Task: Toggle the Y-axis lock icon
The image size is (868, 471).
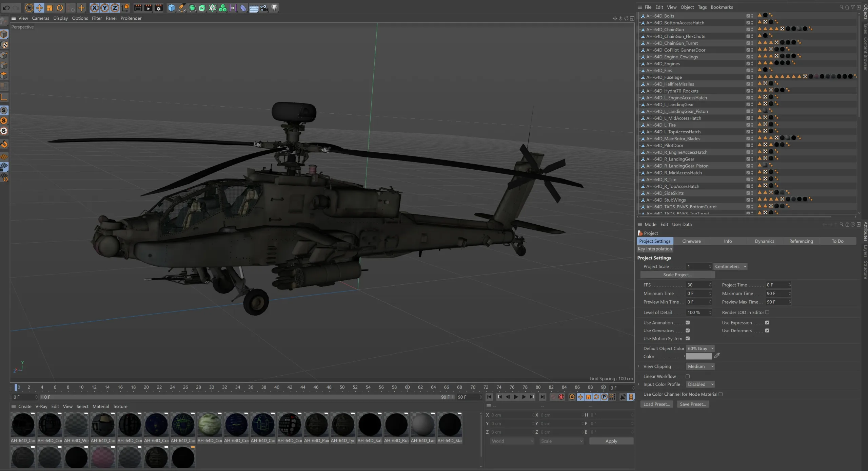Action: (x=105, y=8)
